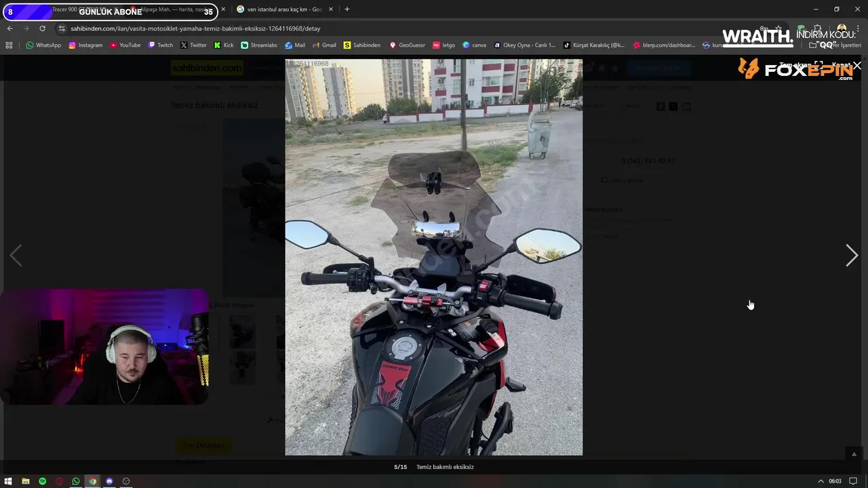Open File Explorer from taskbar

point(25,481)
